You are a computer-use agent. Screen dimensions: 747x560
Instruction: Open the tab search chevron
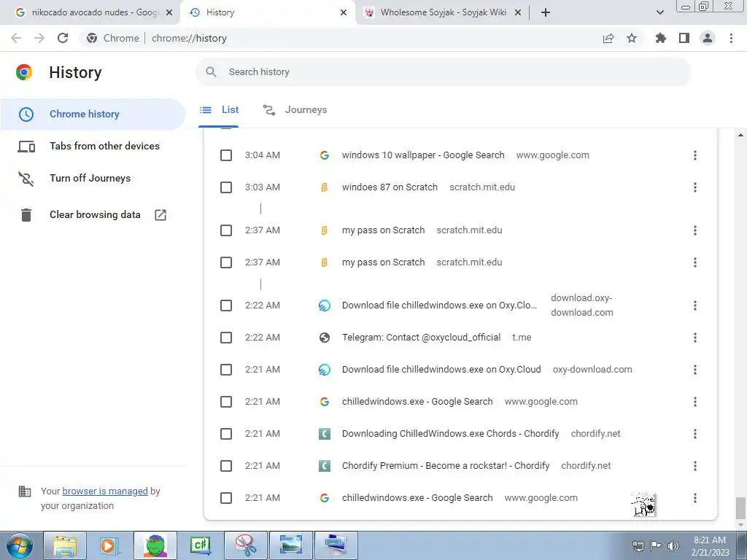[x=659, y=12]
